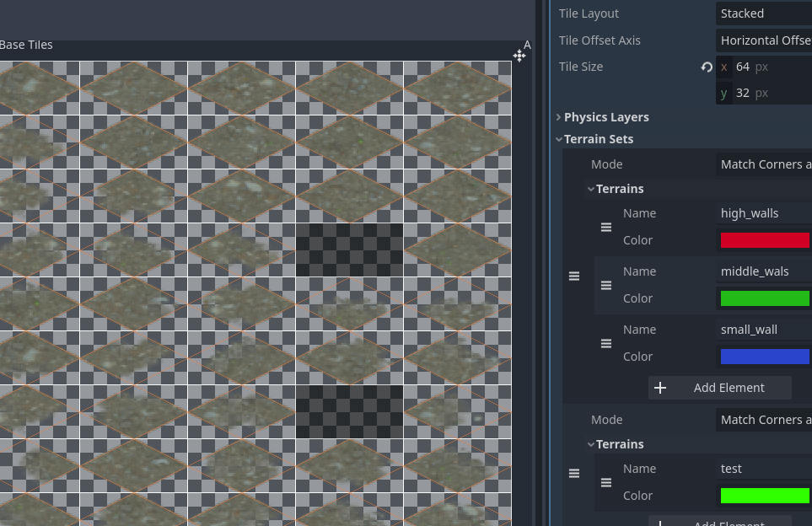
Task: Reset Tile Size using the revert arrow
Action: [x=707, y=67]
